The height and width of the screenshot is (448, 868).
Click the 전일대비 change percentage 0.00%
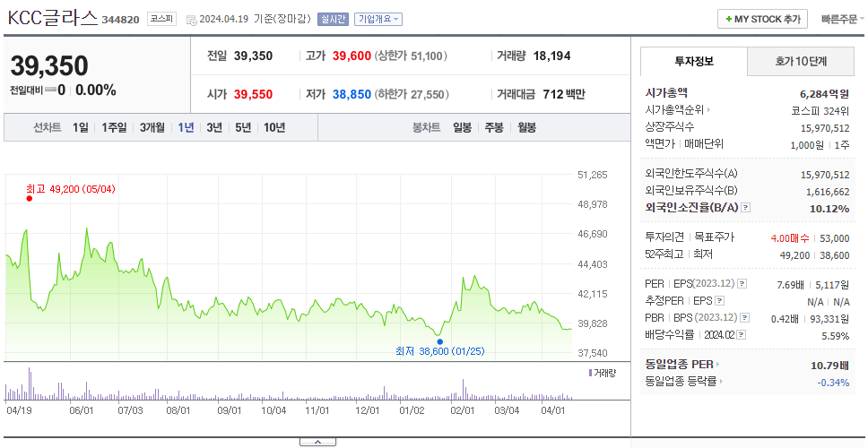click(x=96, y=90)
